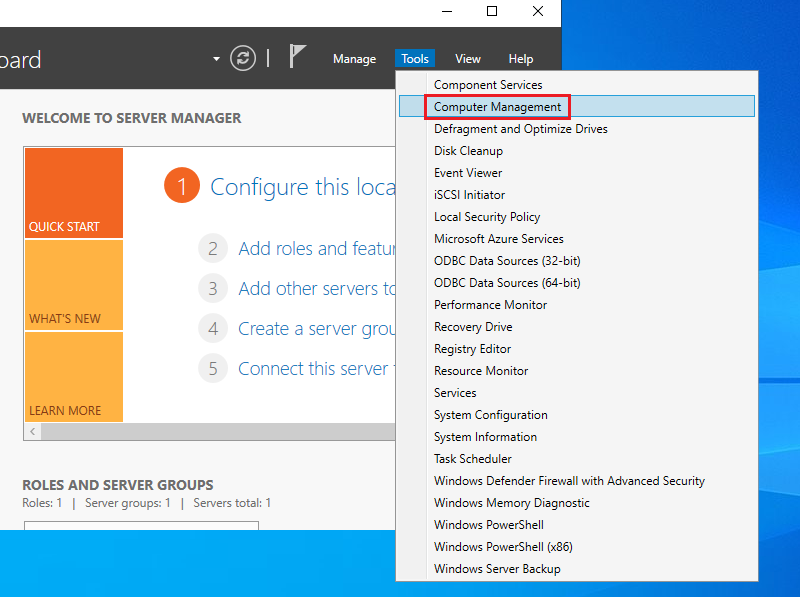
Task: Click the refresh dashboard icon
Action: 243,58
